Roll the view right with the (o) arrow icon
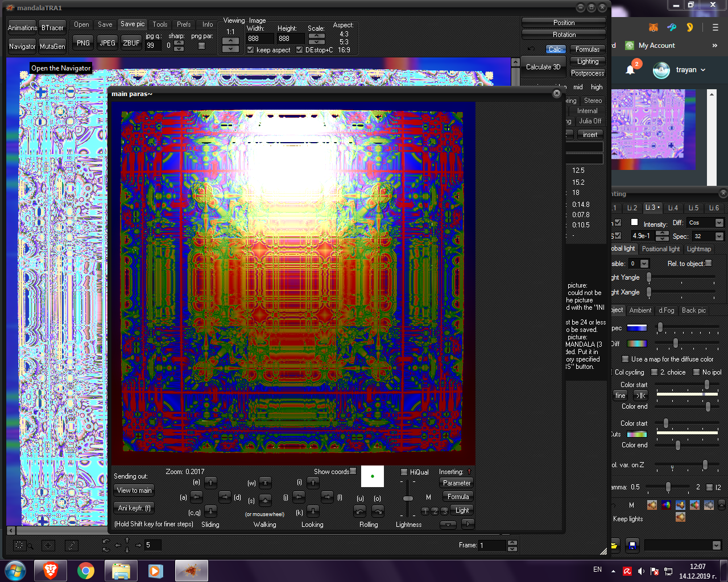Screen dimensions: 728x582 click(x=378, y=511)
